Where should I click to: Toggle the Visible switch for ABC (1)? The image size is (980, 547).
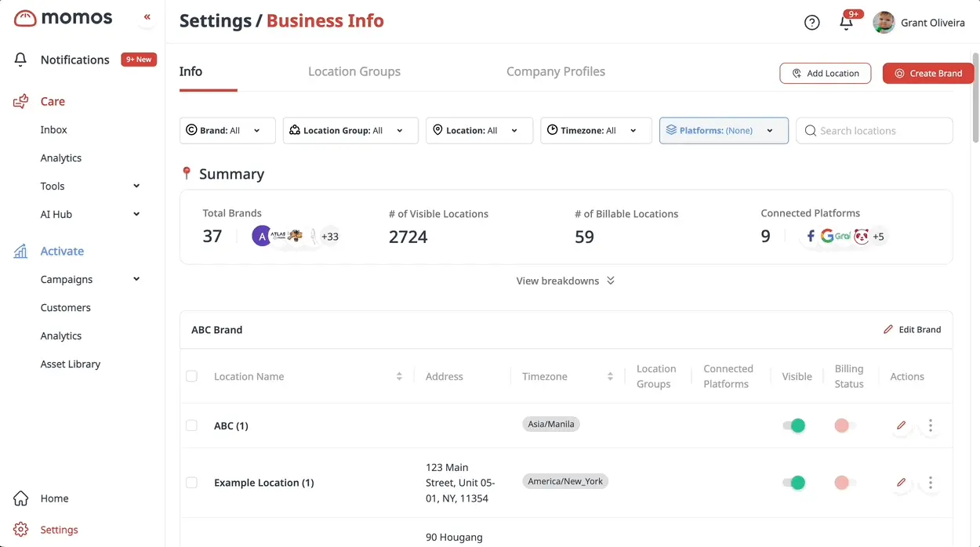coord(793,426)
